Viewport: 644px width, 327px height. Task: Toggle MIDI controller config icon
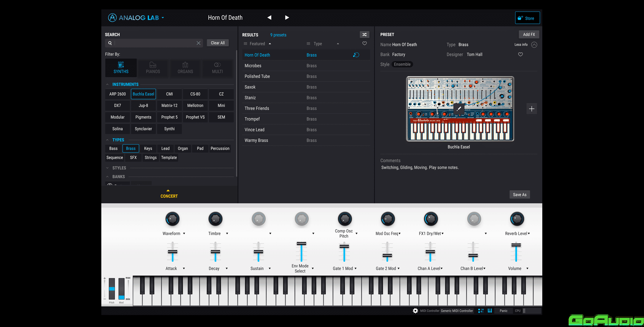point(481,311)
